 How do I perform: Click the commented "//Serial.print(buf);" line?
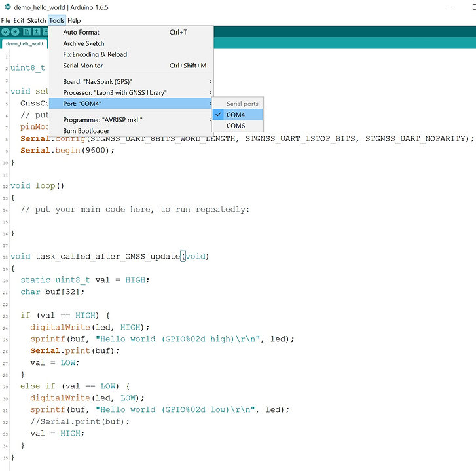(x=80, y=421)
